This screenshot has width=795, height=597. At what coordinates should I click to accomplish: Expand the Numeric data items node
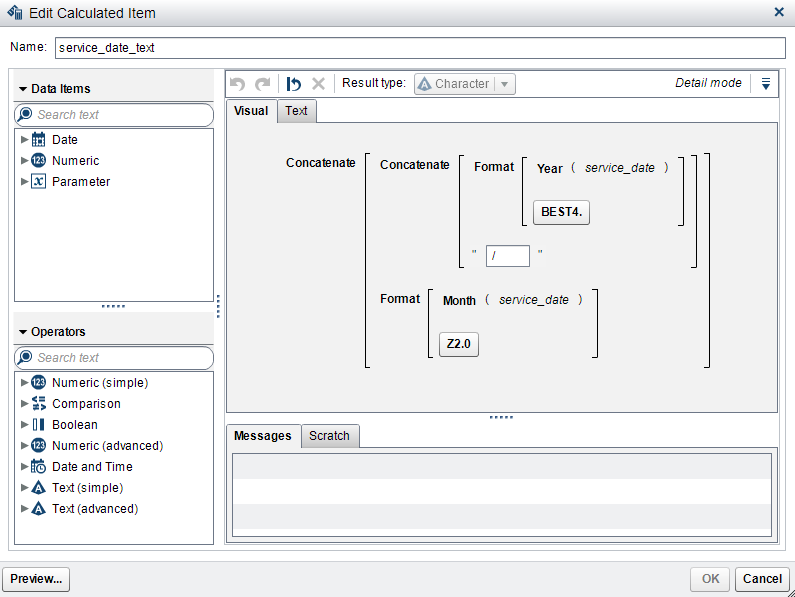24,161
